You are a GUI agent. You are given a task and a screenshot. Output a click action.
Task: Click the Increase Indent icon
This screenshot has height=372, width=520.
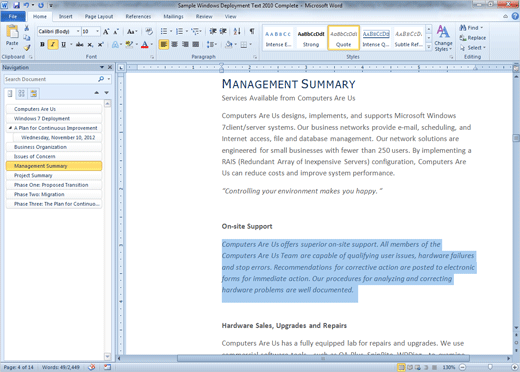coord(223,31)
